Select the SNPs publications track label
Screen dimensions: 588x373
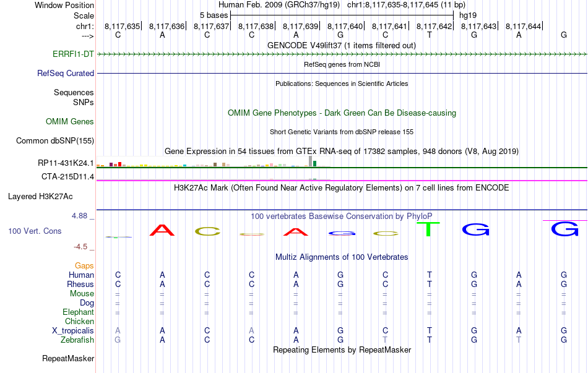[x=84, y=102]
